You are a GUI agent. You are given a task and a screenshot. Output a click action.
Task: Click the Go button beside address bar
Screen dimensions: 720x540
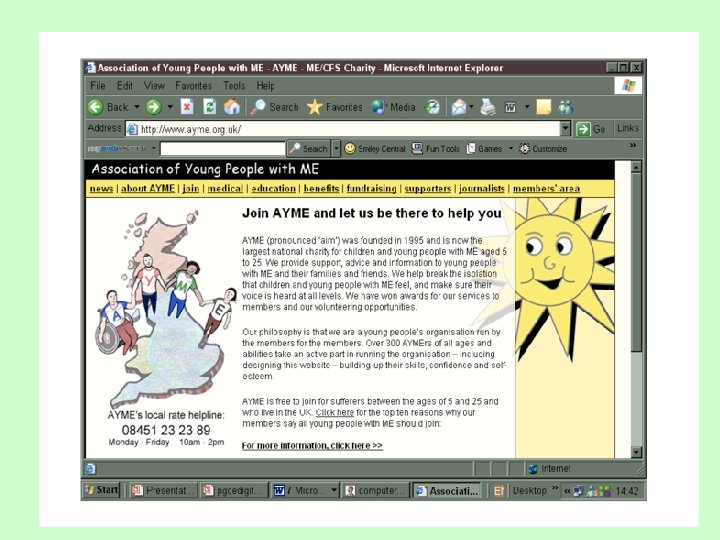point(591,129)
